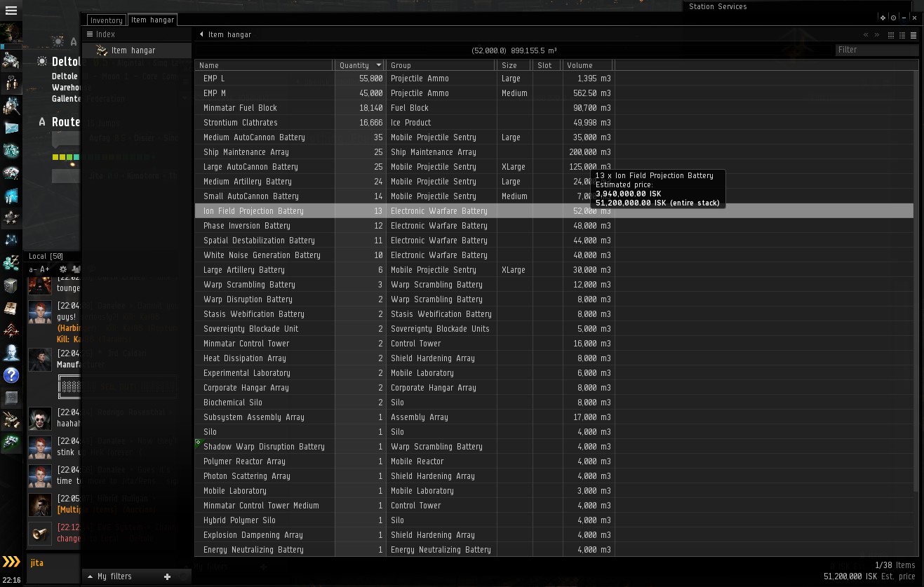Select the Ship Maintenance Array row
Screen dimensions: 924x587
pos(554,152)
